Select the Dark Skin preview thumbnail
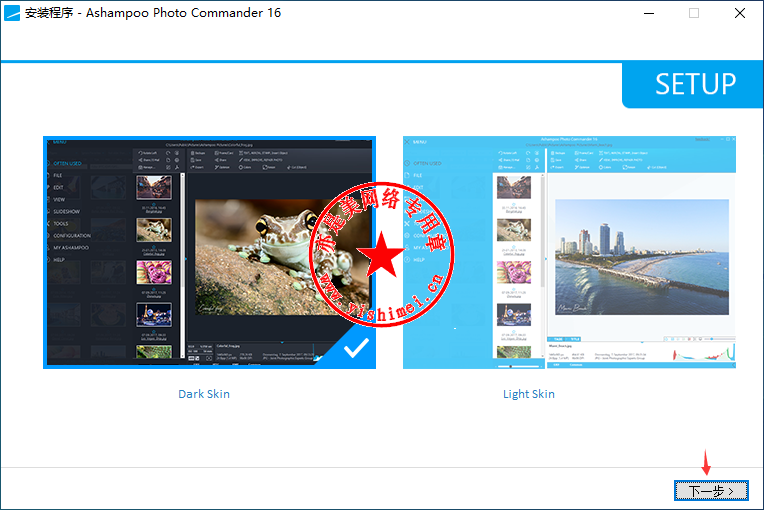The height and width of the screenshot is (510, 764). tap(210, 252)
